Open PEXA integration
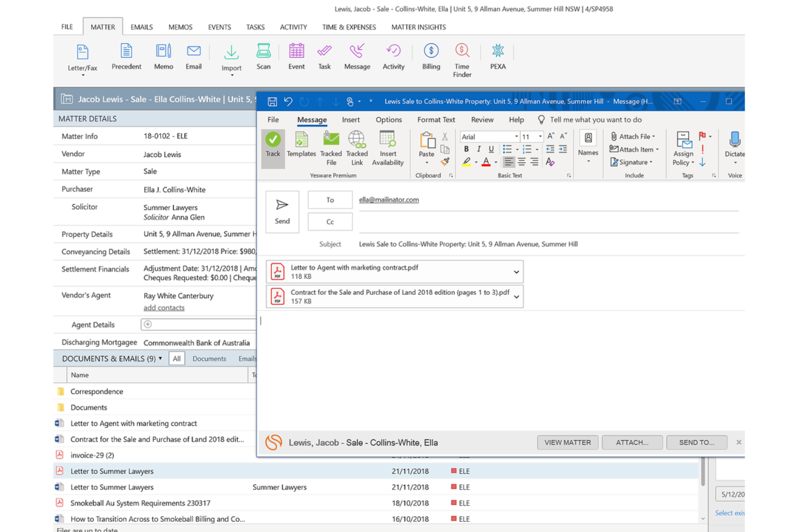 [x=498, y=57]
